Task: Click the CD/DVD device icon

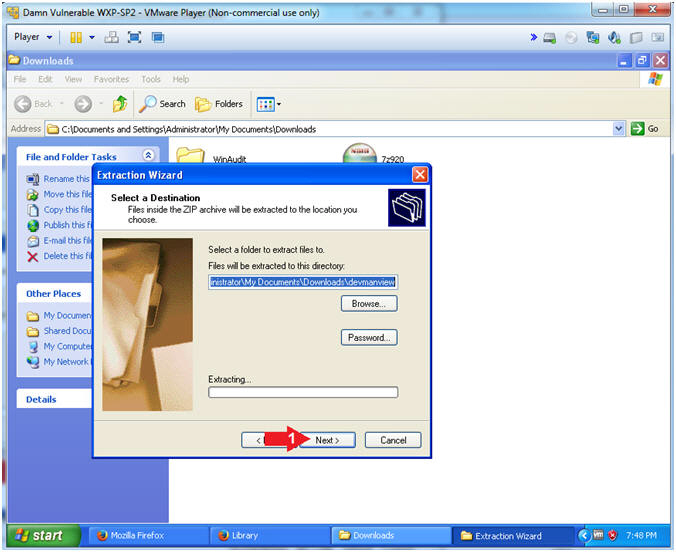Action: 571,38
